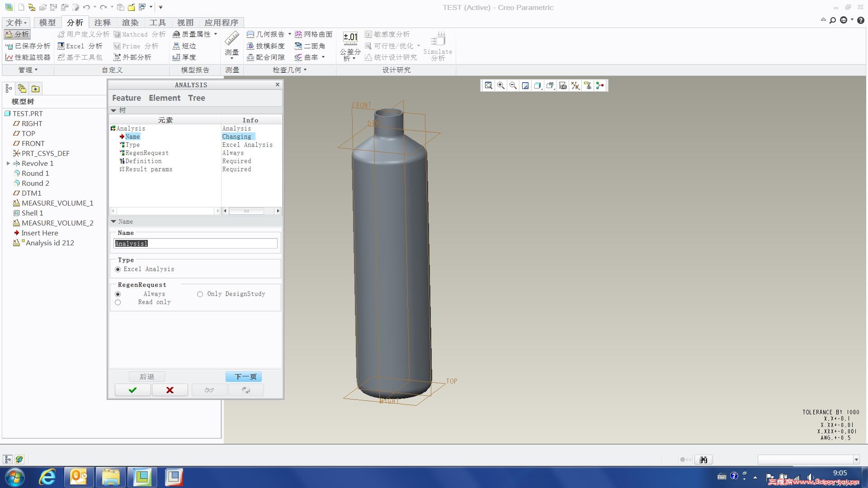
Task: Select the Always regen request radio
Action: pyautogui.click(x=118, y=294)
